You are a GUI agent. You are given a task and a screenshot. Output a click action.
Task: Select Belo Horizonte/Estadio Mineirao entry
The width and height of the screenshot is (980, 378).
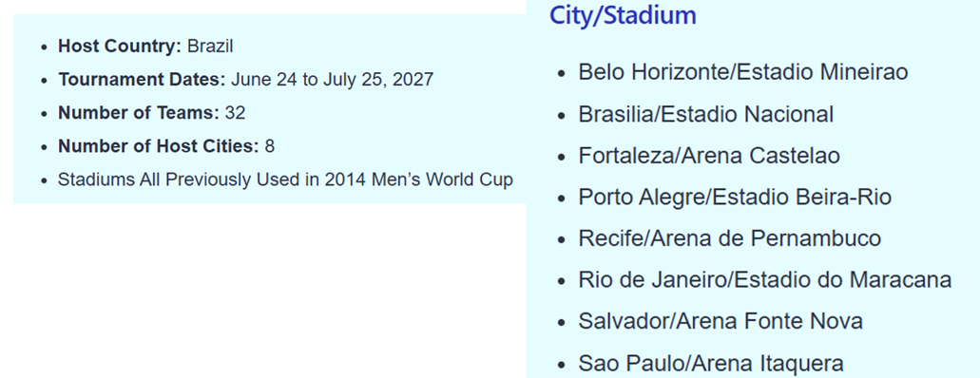click(742, 72)
